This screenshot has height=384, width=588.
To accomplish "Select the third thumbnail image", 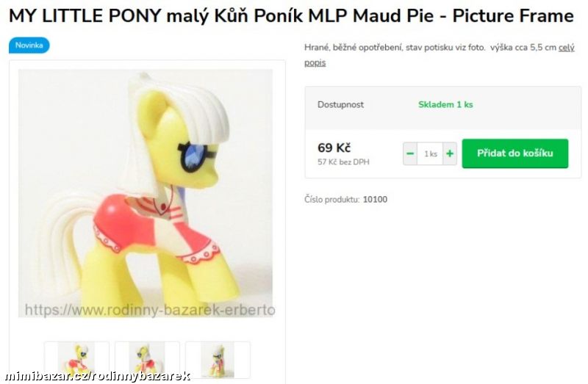I will [218, 361].
